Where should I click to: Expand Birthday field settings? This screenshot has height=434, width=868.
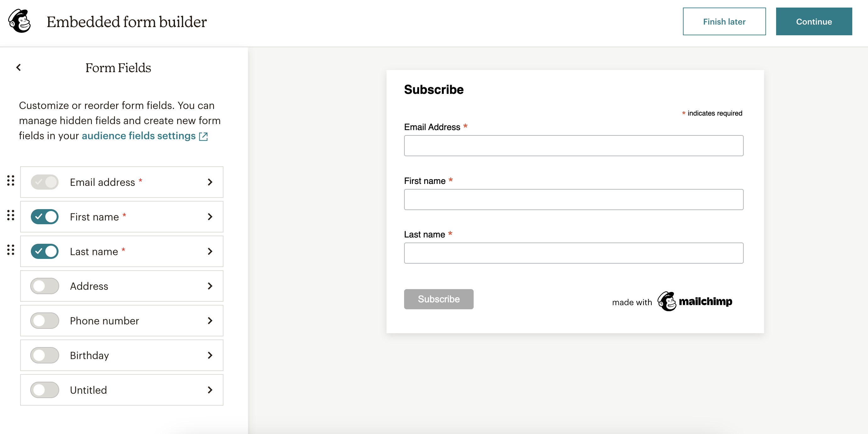[210, 355]
